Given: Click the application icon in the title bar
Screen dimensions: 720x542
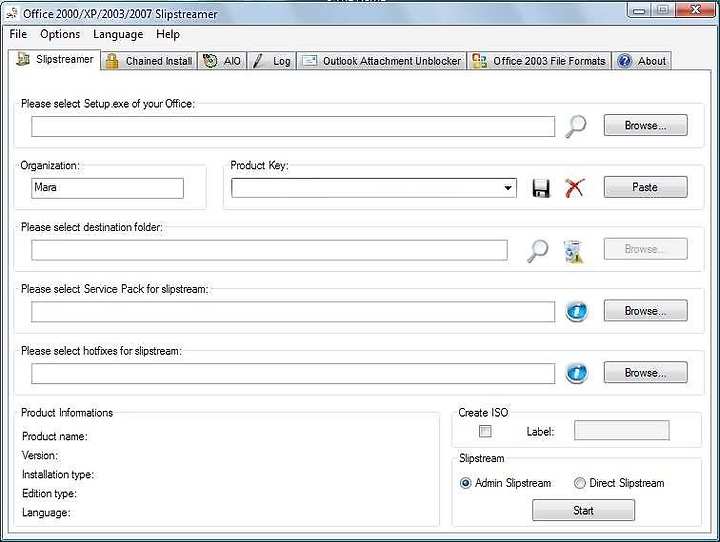Looking at the screenshot, I should [12, 13].
